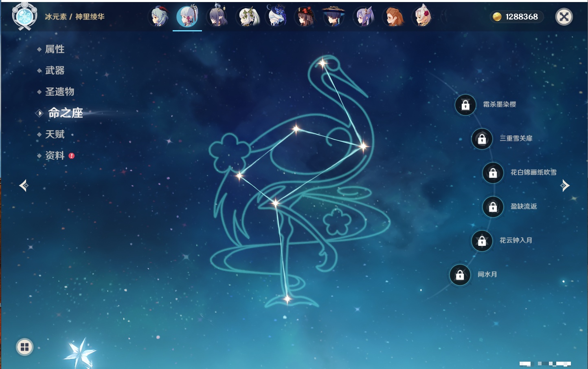
Task: Click the Mora balance 1288368
Action: 516,17
